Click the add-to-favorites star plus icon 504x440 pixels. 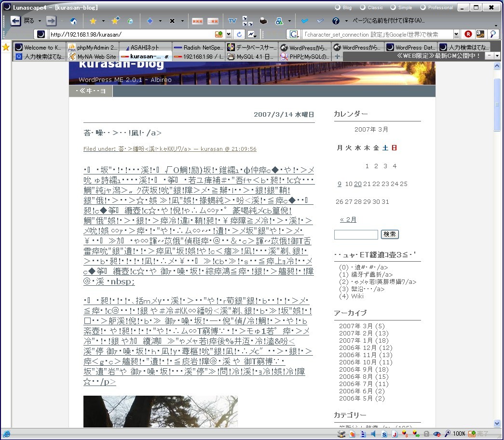click(x=115, y=21)
